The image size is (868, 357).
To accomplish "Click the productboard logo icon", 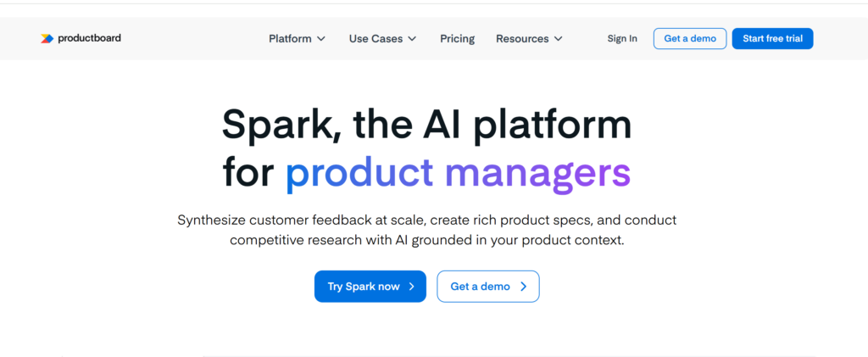I will pyautogui.click(x=47, y=38).
